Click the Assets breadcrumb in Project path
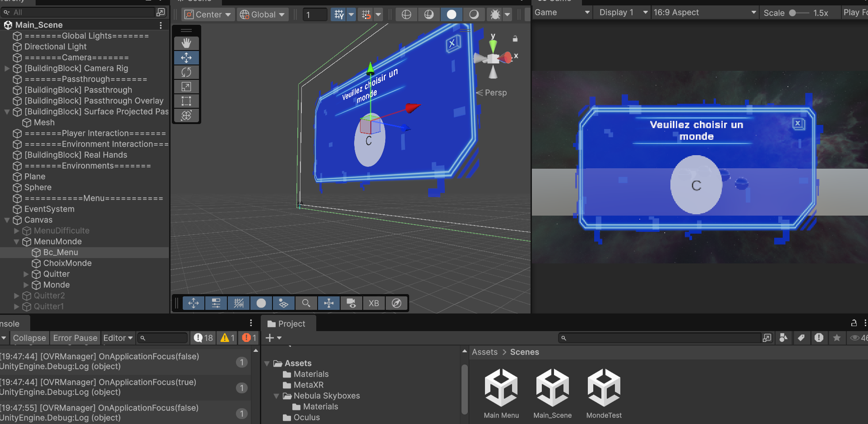 pyautogui.click(x=485, y=352)
